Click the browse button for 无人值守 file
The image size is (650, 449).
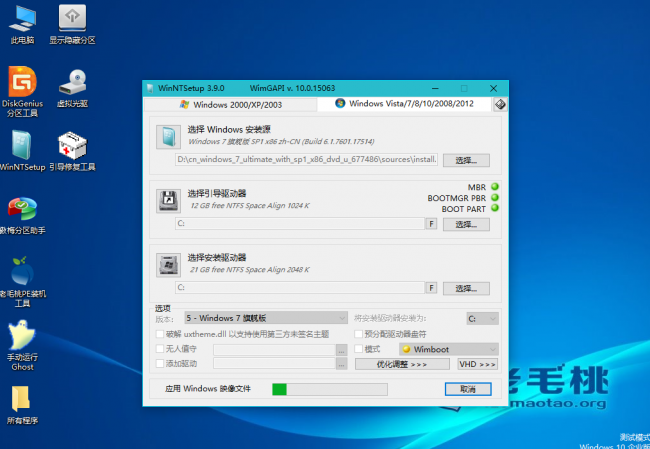pyautogui.click(x=341, y=350)
